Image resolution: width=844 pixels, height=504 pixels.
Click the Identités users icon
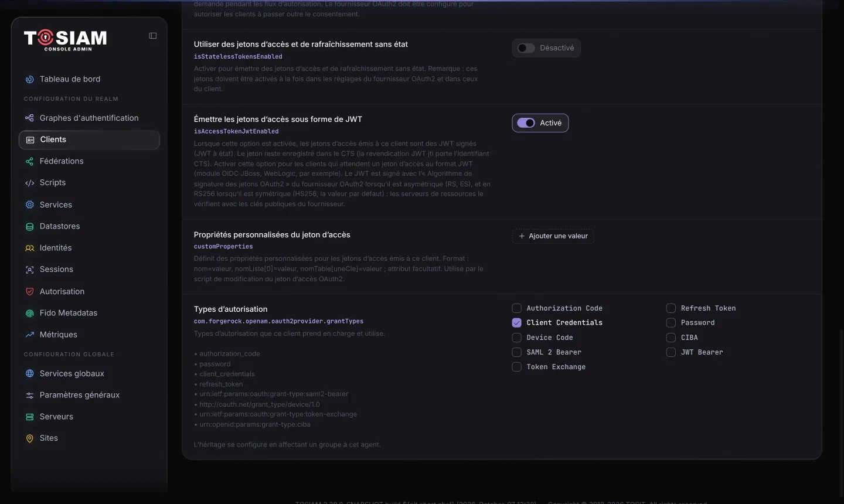[x=30, y=248]
